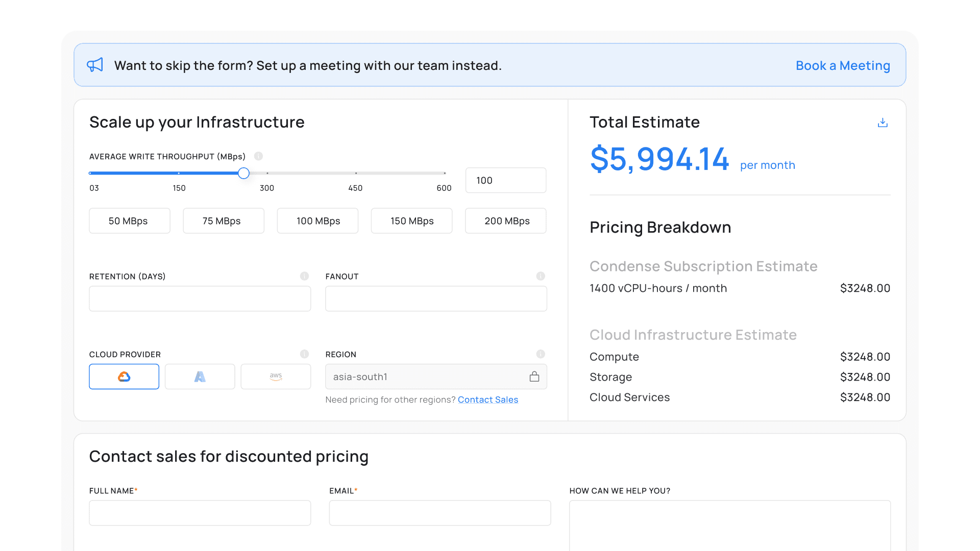The width and height of the screenshot is (980, 551).
Task: Show the region info tooltip
Action: click(541, 354)
